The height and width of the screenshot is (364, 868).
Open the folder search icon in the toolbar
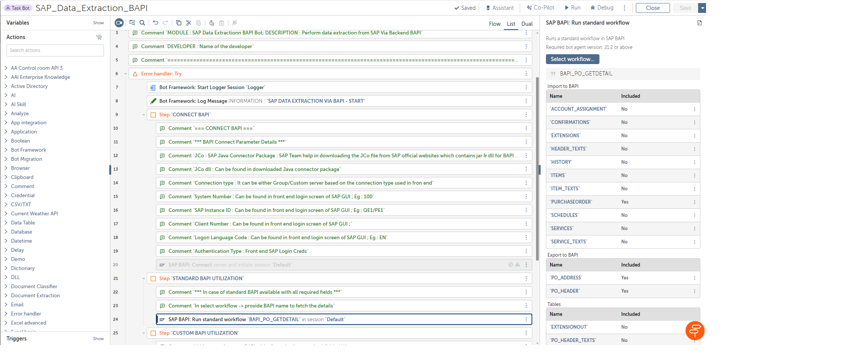pyautogui.click(x=132, y=23)
